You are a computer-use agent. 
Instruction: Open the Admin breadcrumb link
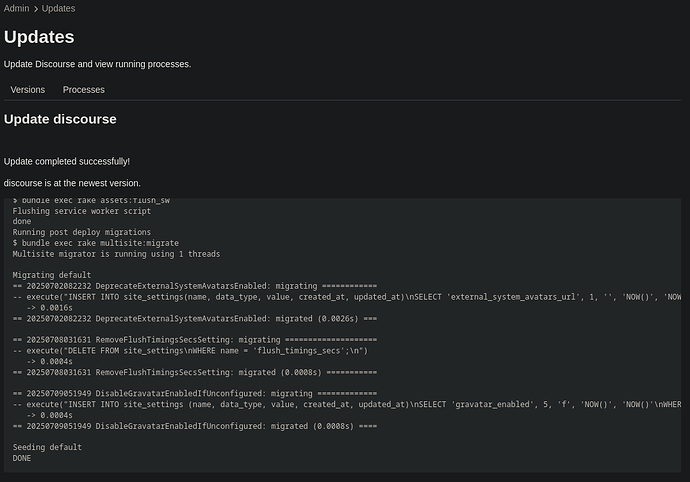point(16,8)
